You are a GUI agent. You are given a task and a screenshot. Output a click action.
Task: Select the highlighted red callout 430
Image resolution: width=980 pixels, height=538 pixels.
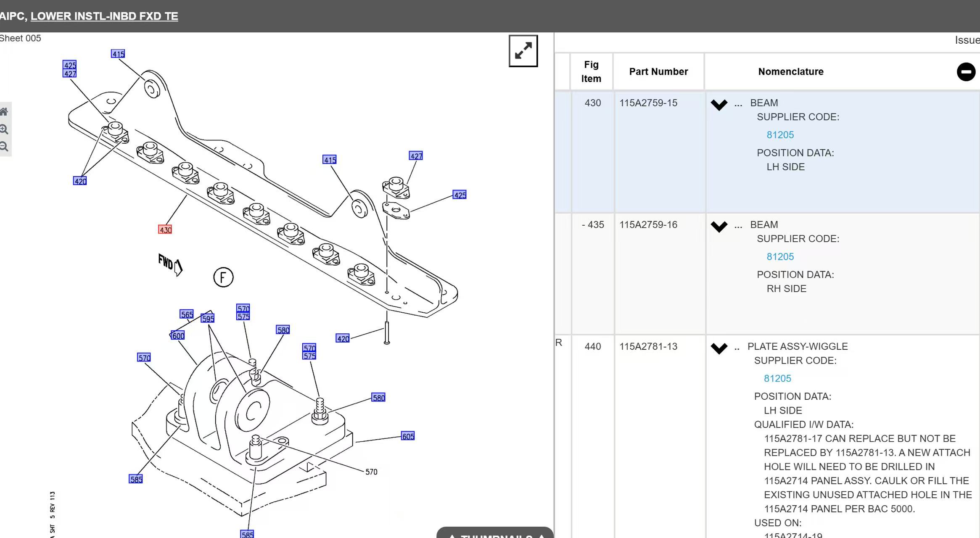click(x=165, y=229)
